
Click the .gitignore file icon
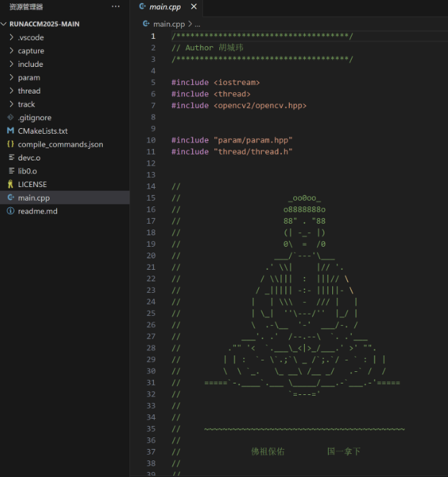11,117
